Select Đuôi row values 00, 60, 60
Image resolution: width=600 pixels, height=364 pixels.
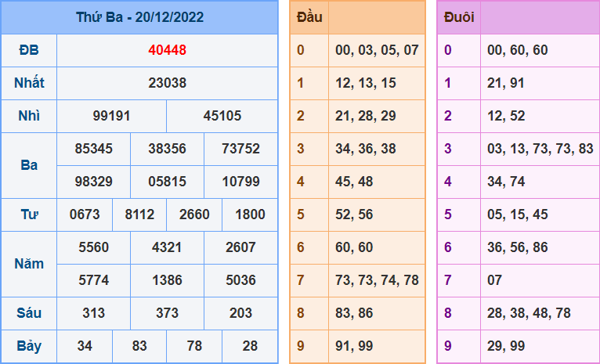point(517,50)
